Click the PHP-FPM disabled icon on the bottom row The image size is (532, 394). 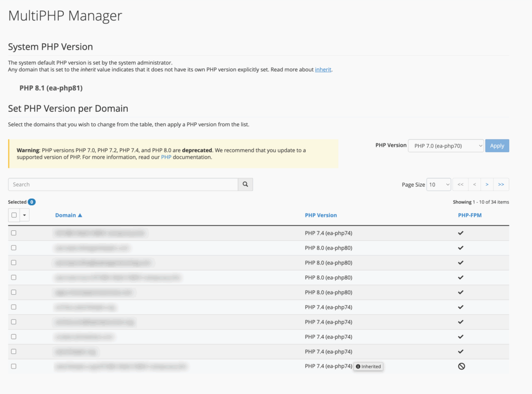tap(461, 366)
